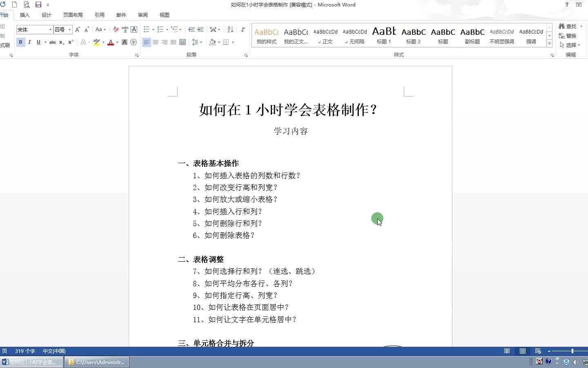
Task: Open the View (视图) tab
Action: click(165, 15)
